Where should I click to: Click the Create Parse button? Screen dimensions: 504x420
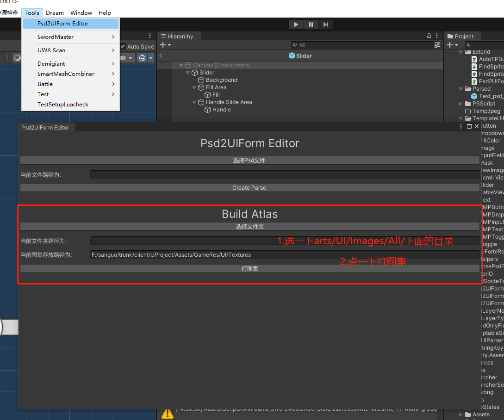(x=250, y=188)
